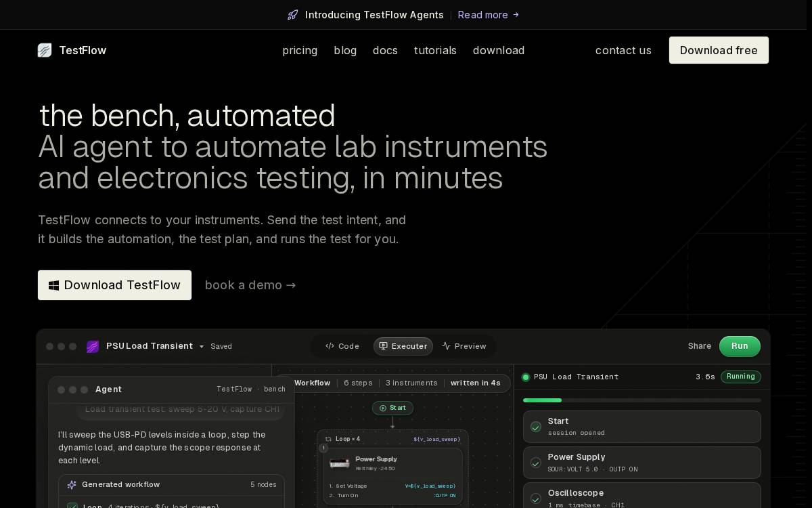The height and width of the screenshot is (508, 812).
Task: Click the Oscilloscope step check icon
Action: (536, 499)
